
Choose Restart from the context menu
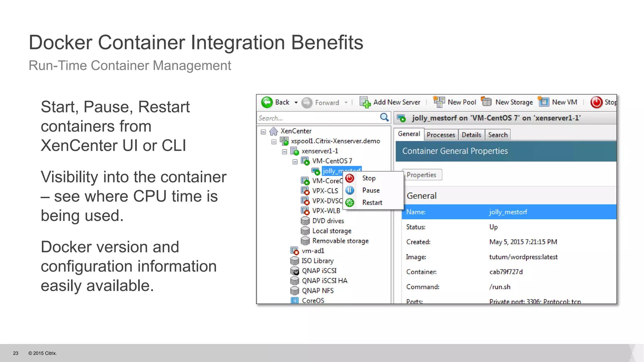tap(373, 203)
